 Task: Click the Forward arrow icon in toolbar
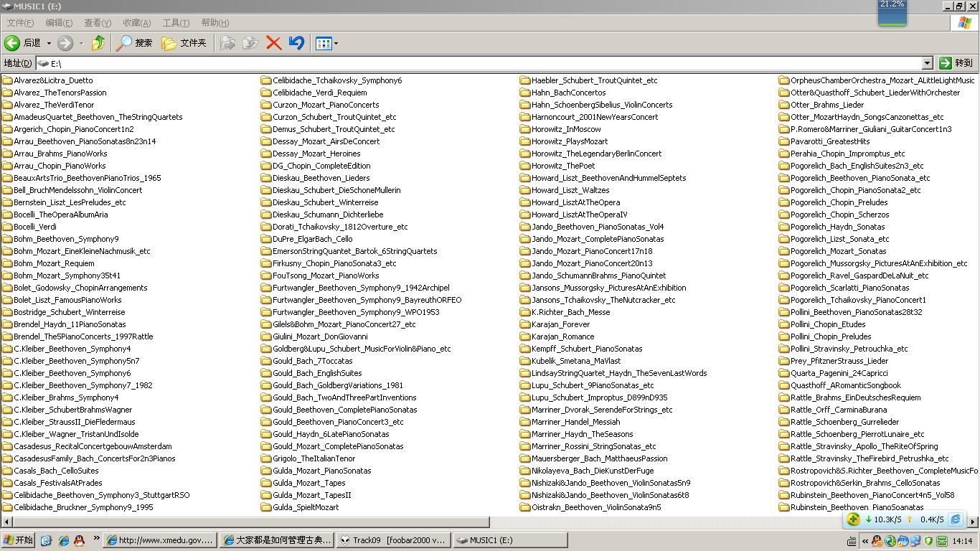tap(65, 43)
